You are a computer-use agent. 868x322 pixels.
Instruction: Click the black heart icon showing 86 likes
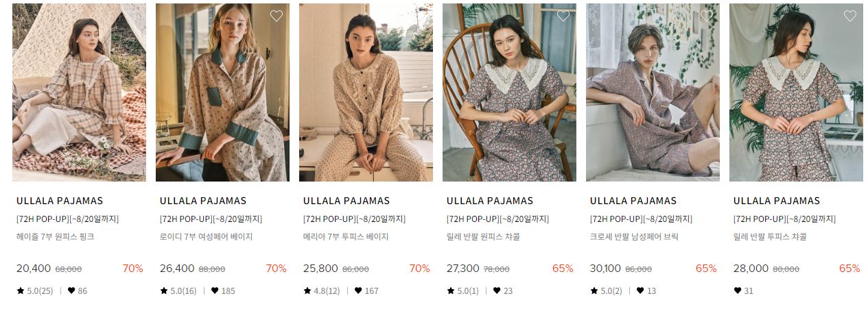pyautogui.click(x=71, y=290)
